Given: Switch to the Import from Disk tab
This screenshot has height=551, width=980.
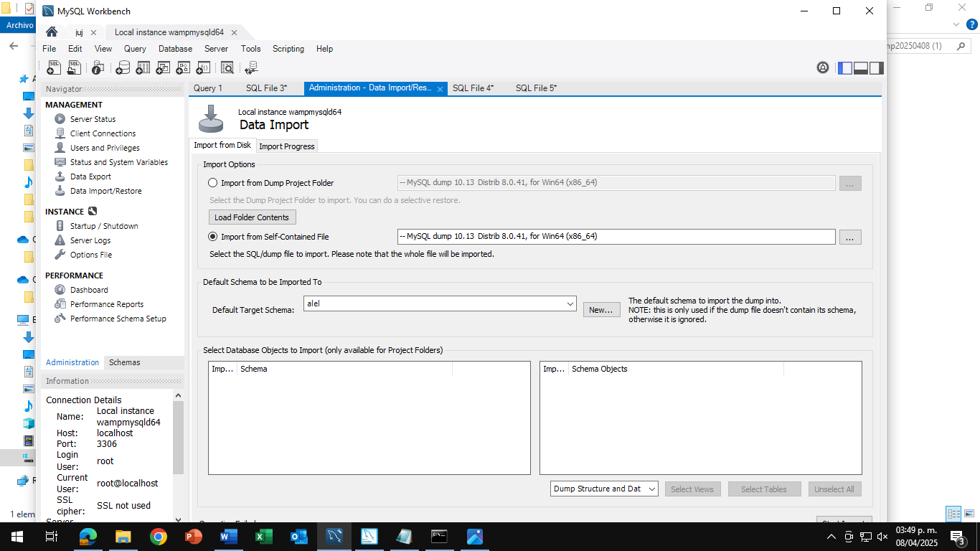Looking at the screenshot, I should pyautogui.click(x=222, y=145).
